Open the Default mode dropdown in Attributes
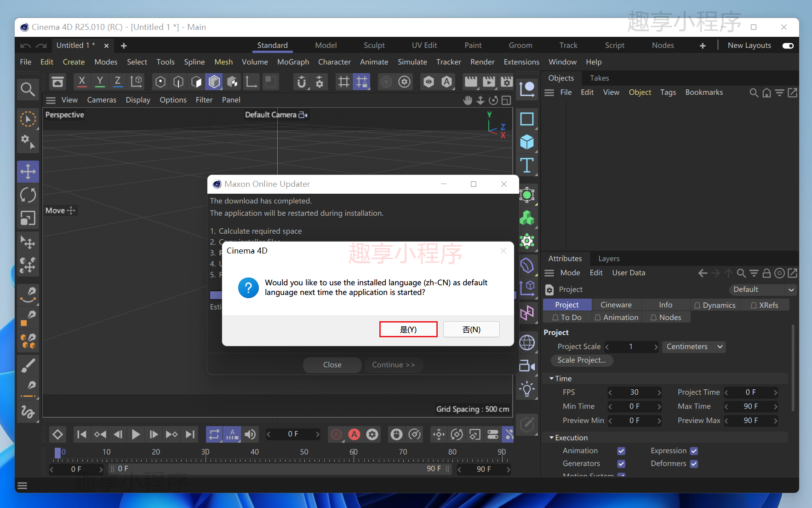812x508 pixels. coord(762,290)
